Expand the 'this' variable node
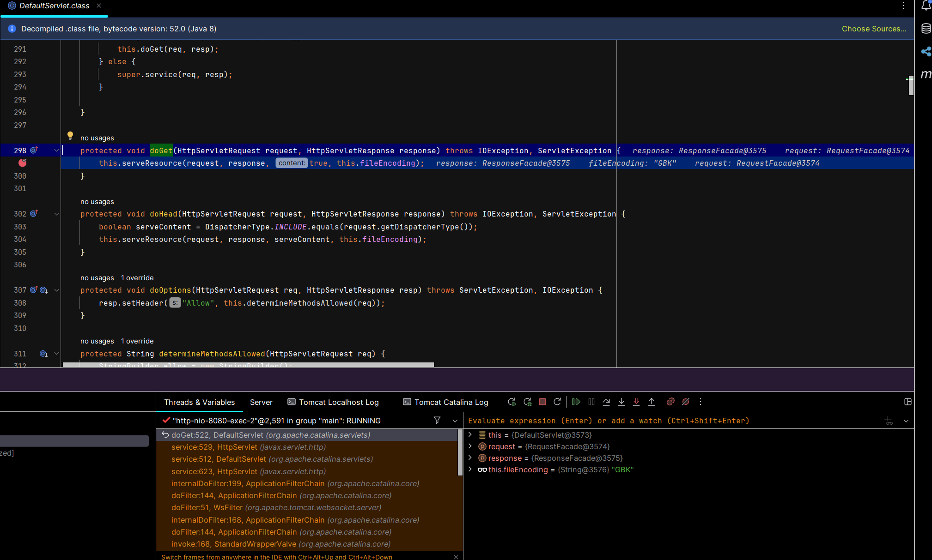 tap(470, 434)
